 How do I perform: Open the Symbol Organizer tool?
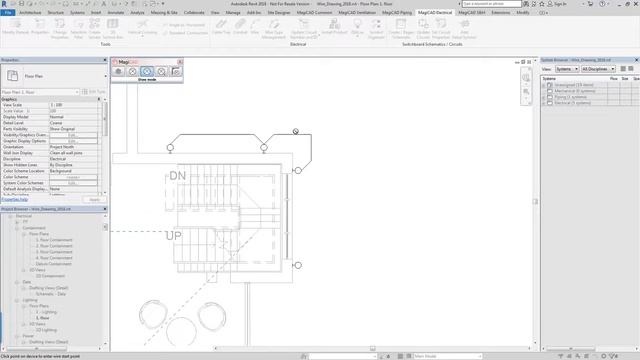[x=376, y=29]
